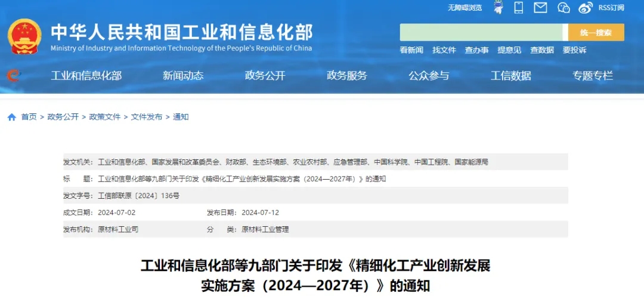Click the 无障碍浏览 accessibility link

(465, 7)
